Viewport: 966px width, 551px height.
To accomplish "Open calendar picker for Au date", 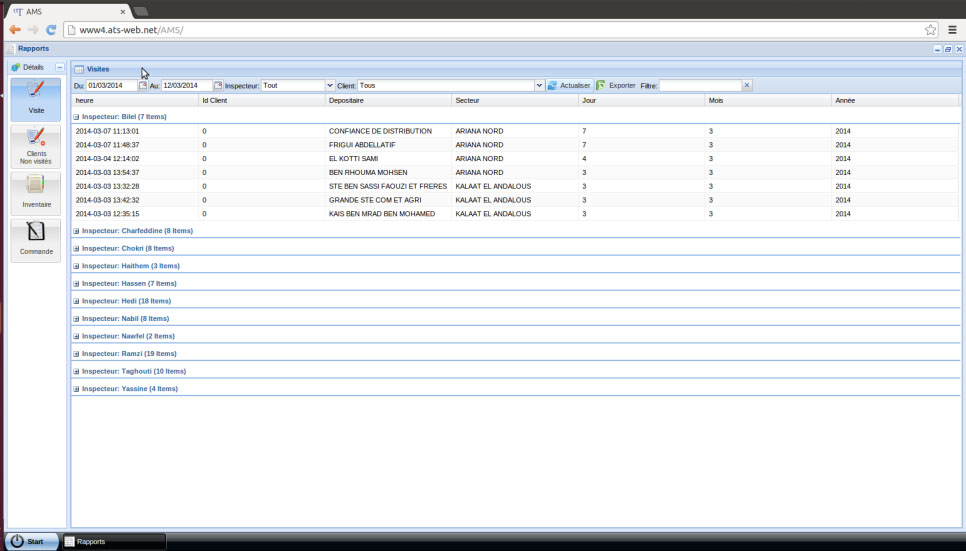I will (218, 86).
